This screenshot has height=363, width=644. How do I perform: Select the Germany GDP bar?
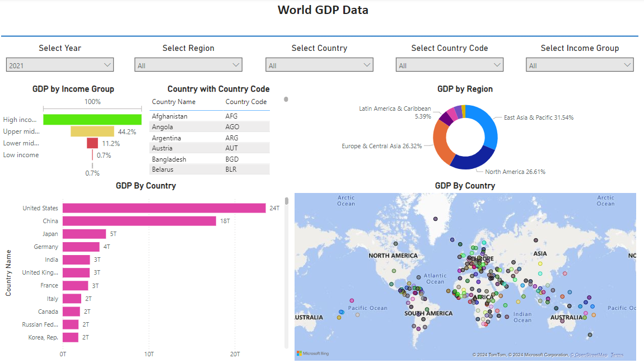tap(81, 247)
